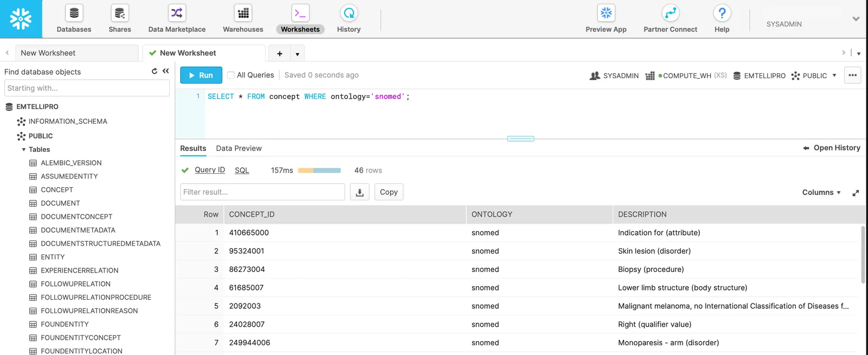Screen dimensions: 868x355
Task: Focus the Starting with search box
Action: [87, 88]
